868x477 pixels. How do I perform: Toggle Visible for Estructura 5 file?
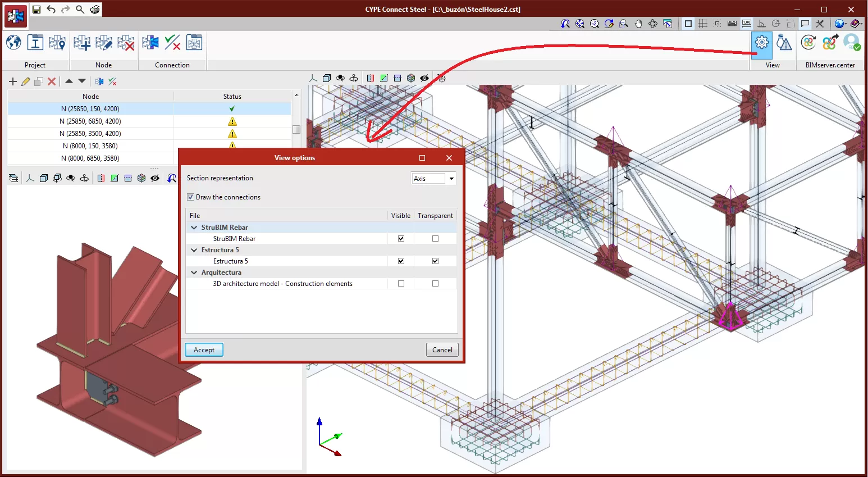(401, 261)
